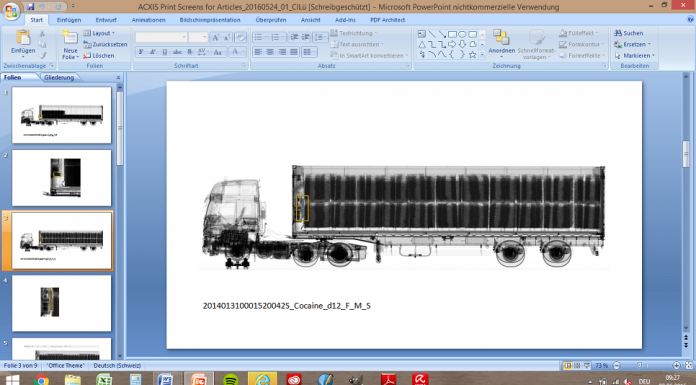Open the font name combo box

point(161,37)
